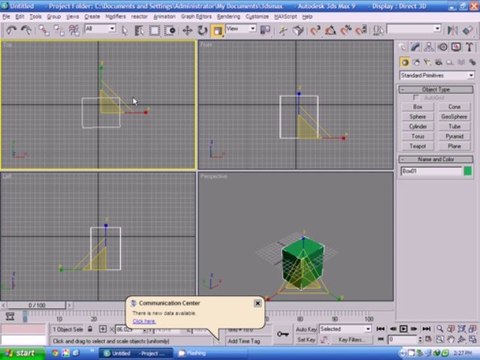Select the Lights category icon

pos(427,62)
